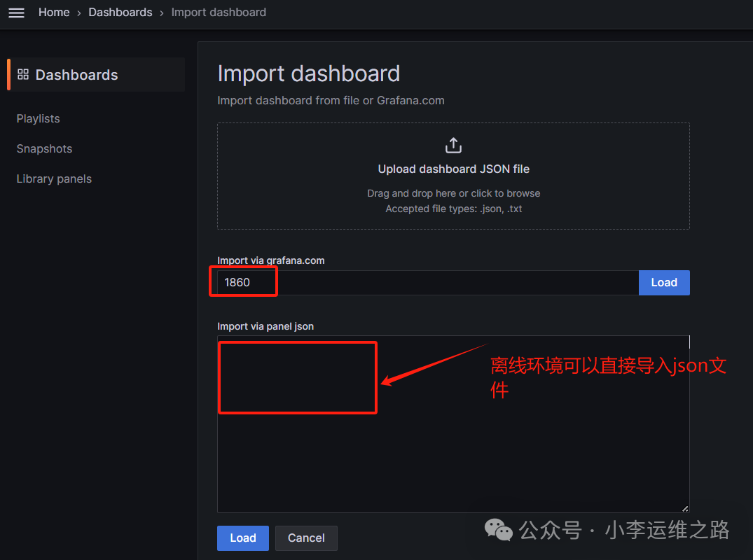Click the upload arrow icon
Viewport: 753px width, 560px height.
click(x=453, y=145)
